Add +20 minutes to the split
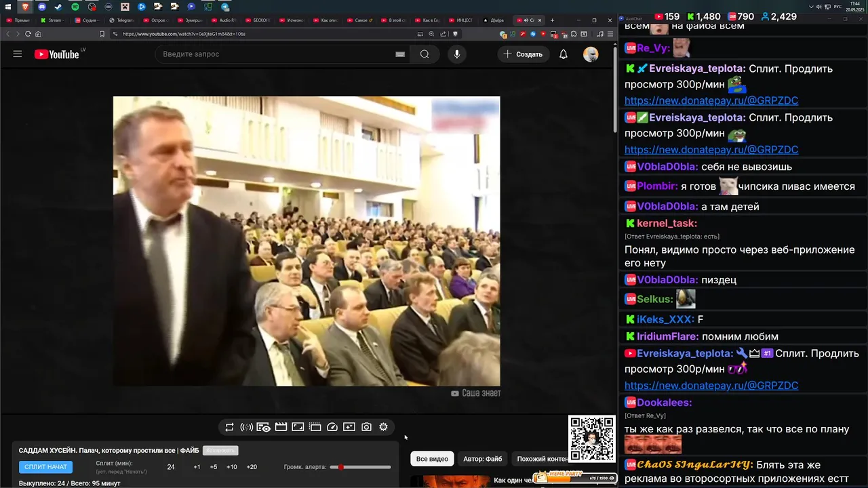This screenshot has height=488, width=868. coord(252,467)
